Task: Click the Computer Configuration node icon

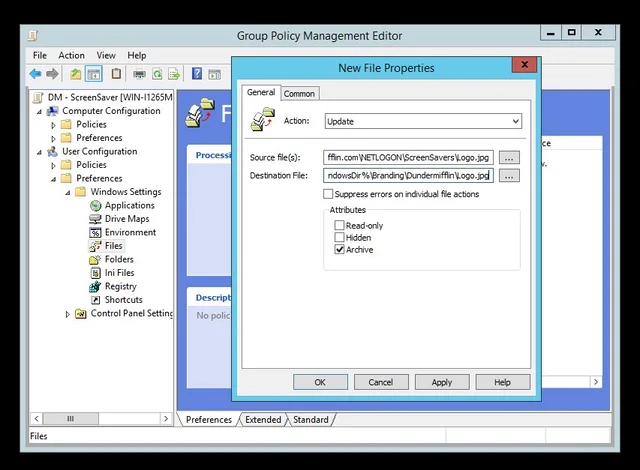Action: [x=53, y=111]
